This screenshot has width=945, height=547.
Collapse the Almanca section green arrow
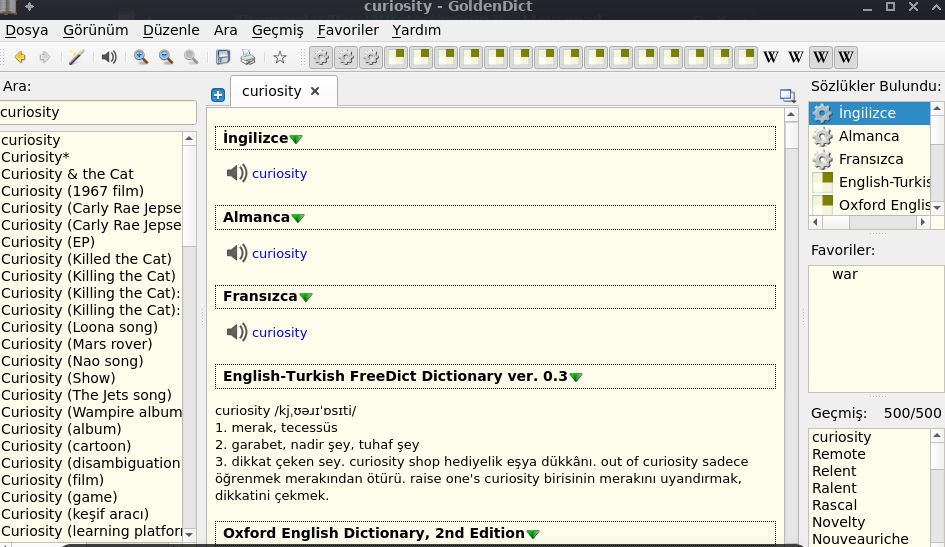[x=298, y=218]
